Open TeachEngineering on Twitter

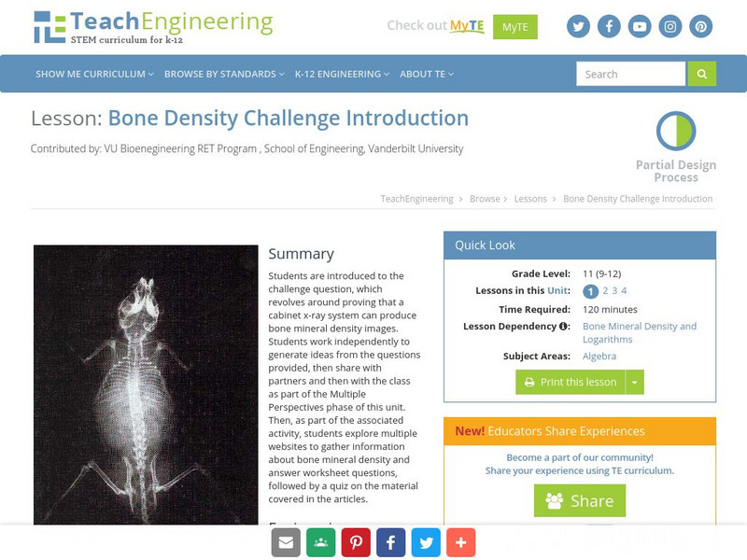[578, 27]
